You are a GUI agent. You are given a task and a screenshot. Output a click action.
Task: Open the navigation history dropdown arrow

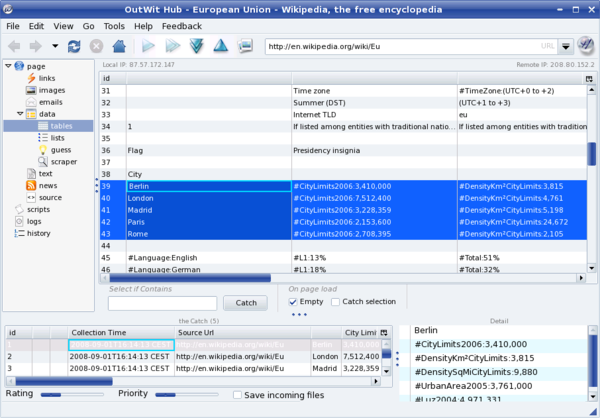click(55, 46)
